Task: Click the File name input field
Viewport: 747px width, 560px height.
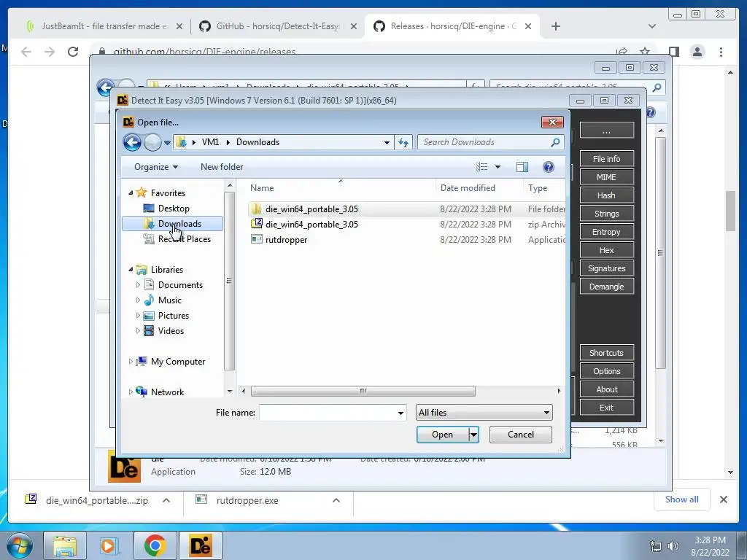Action: point(328,413)
